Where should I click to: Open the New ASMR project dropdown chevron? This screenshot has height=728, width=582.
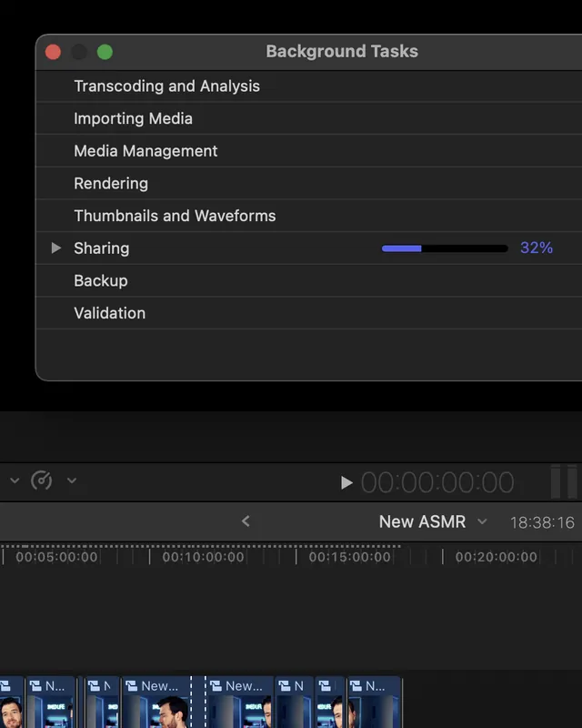pyautogui.click(x=482, y=521)
